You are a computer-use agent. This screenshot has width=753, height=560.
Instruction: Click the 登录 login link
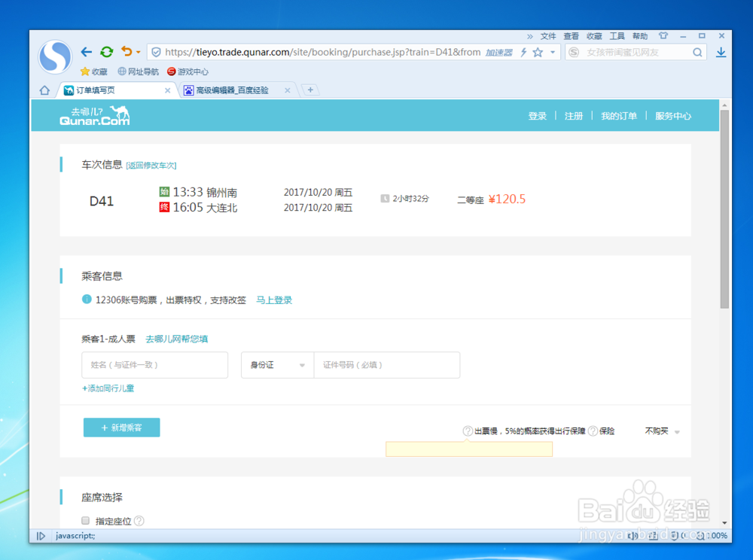538,116
